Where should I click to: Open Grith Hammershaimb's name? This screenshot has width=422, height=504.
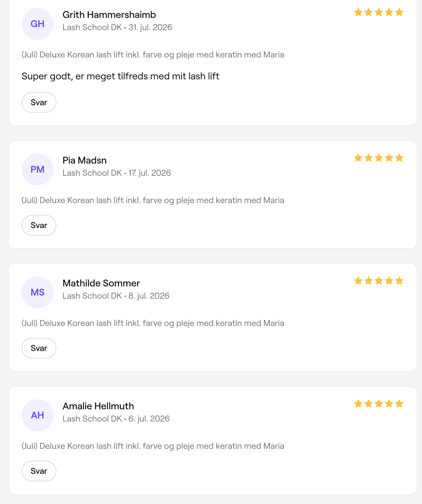[x=109, y=15]
